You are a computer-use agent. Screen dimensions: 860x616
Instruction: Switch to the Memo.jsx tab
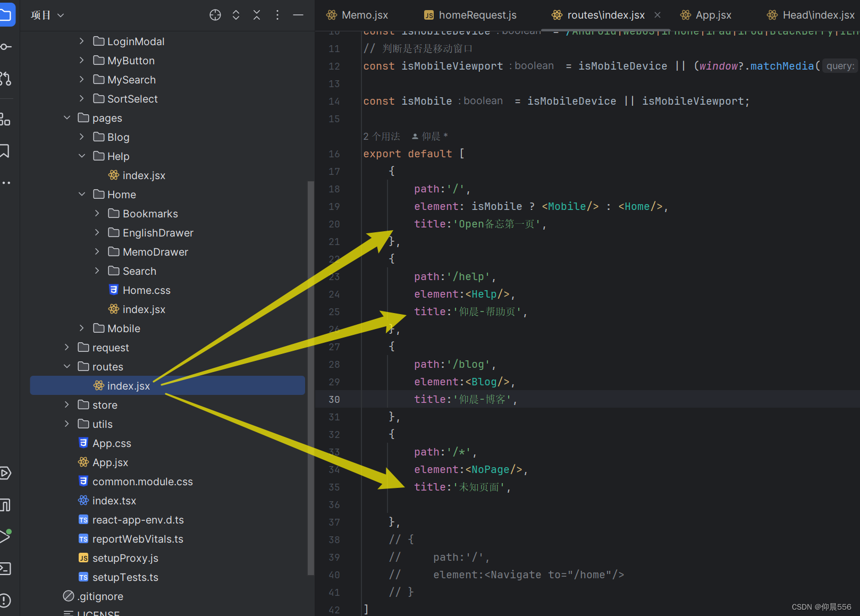coord(357,15)
